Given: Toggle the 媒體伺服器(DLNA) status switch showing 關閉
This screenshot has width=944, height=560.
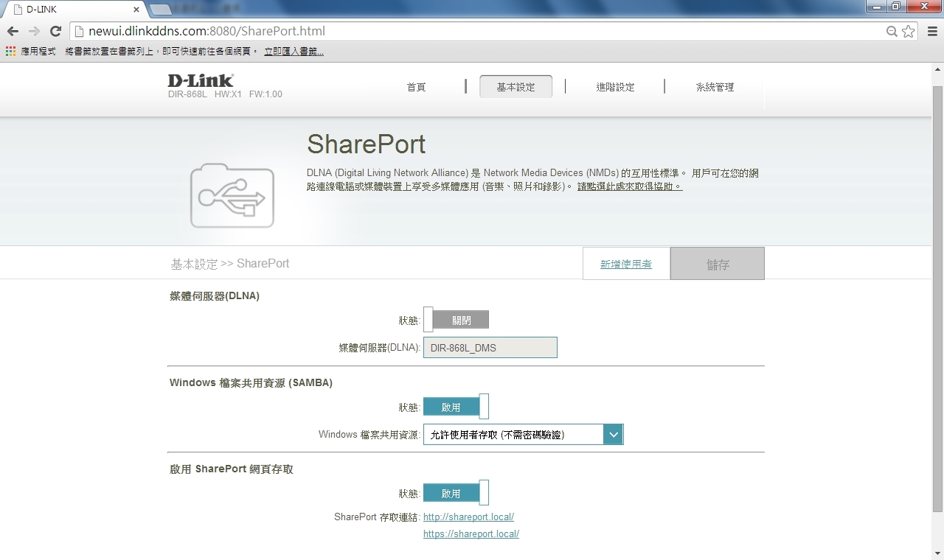Looking at the screenshot, I should 456,320.
